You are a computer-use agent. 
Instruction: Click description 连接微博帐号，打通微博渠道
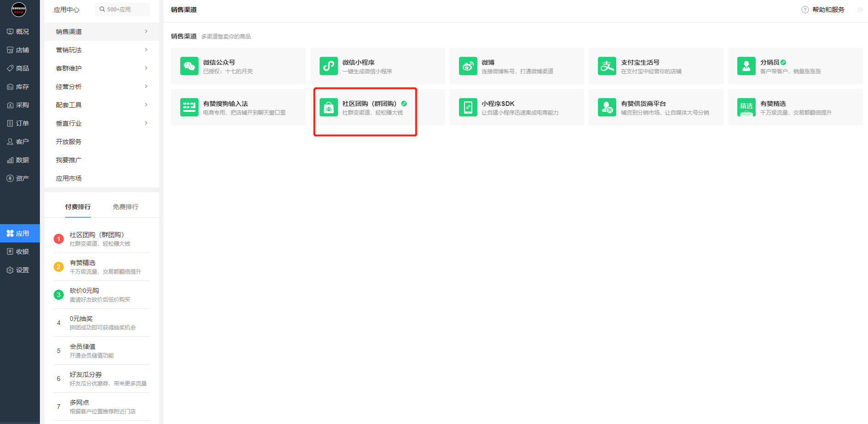[517, 72]
